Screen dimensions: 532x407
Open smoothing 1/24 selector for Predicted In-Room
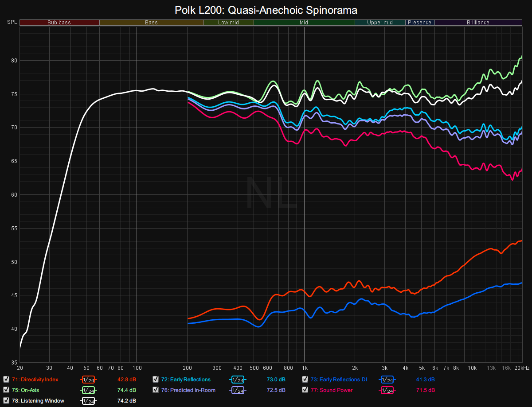238,390
